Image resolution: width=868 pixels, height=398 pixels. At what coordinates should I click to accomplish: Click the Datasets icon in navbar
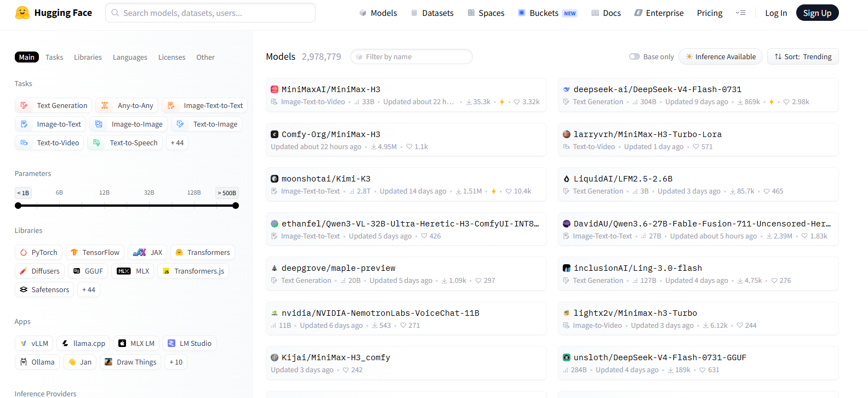[414, 13]
